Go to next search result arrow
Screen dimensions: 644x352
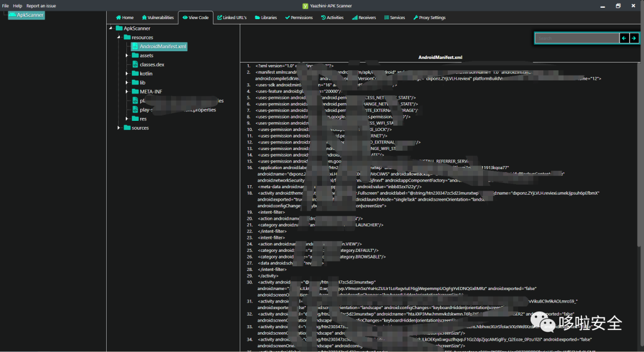[634, 38]
